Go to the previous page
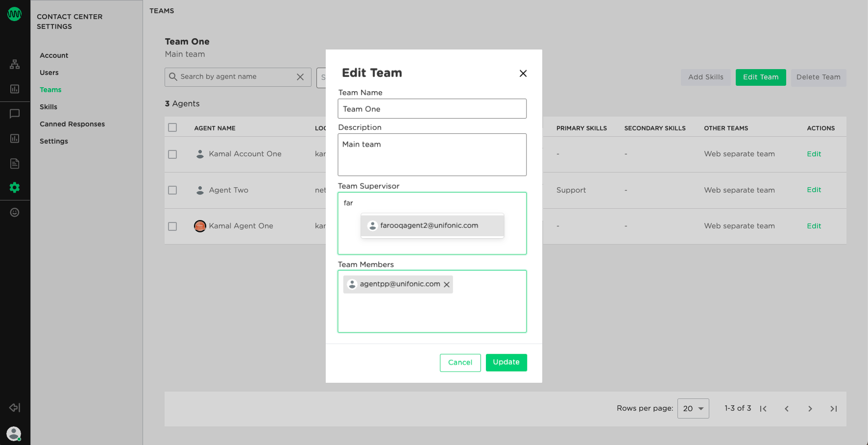 coord(787,409)
